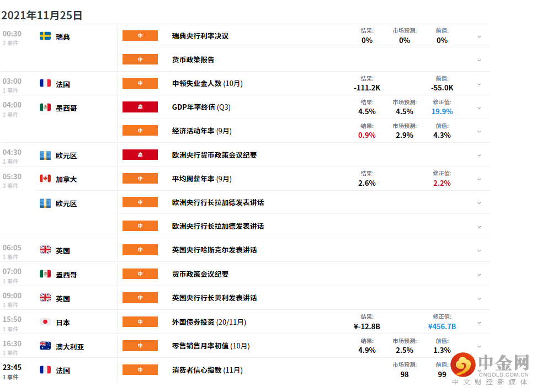Open 零售销售月率初值 (10月) event
This screenshot has width=537, height=392.
click(211, 346)
